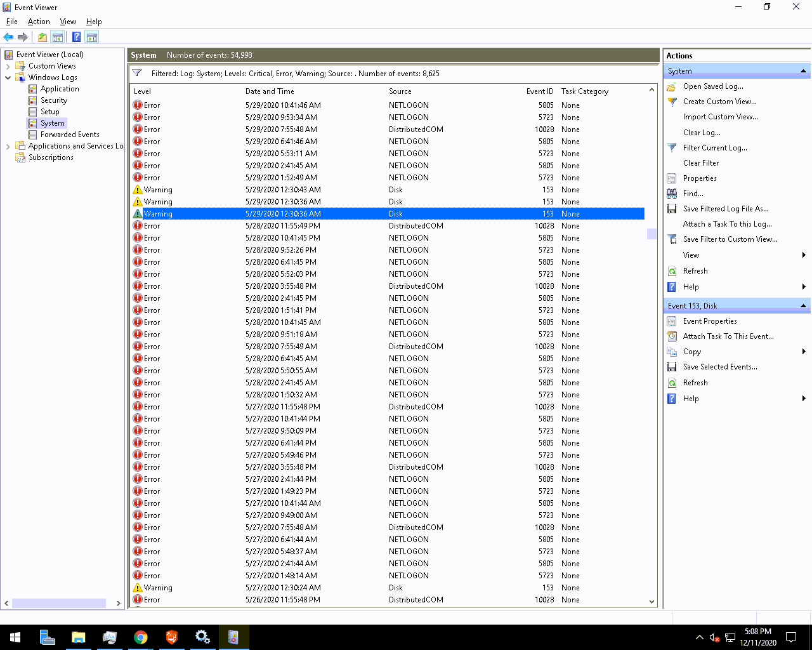Click the Save Filter to Custom View icon
The image size is (812, 650).
pos(672,239)
